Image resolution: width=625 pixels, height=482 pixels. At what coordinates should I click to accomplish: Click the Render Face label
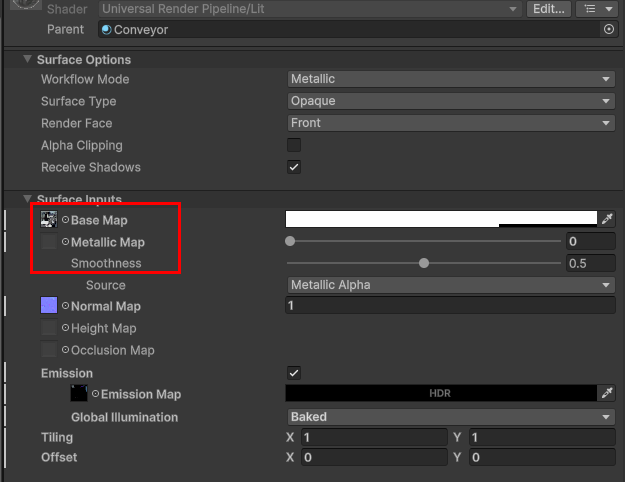[x=77, y=123]
